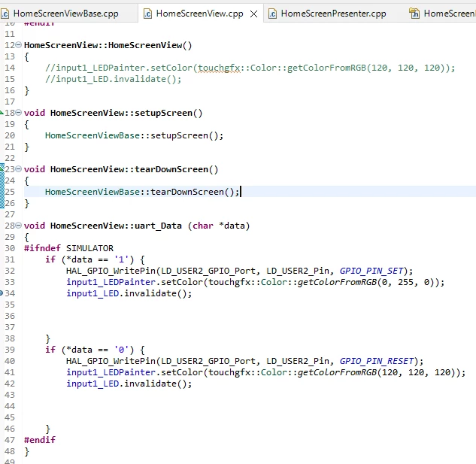Click the override marker at line 23

[x=2, y=168]
